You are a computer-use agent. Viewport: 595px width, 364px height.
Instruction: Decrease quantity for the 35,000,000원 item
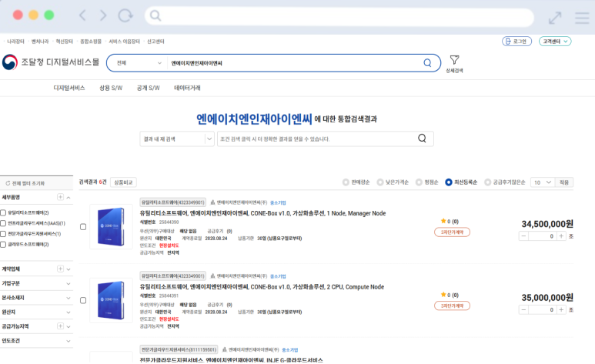523,309
